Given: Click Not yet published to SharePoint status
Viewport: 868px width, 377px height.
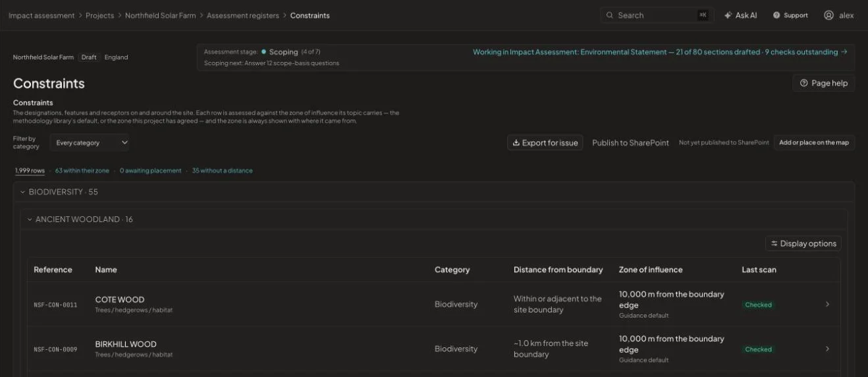Looking at the screenshot, I should (724, 142).
